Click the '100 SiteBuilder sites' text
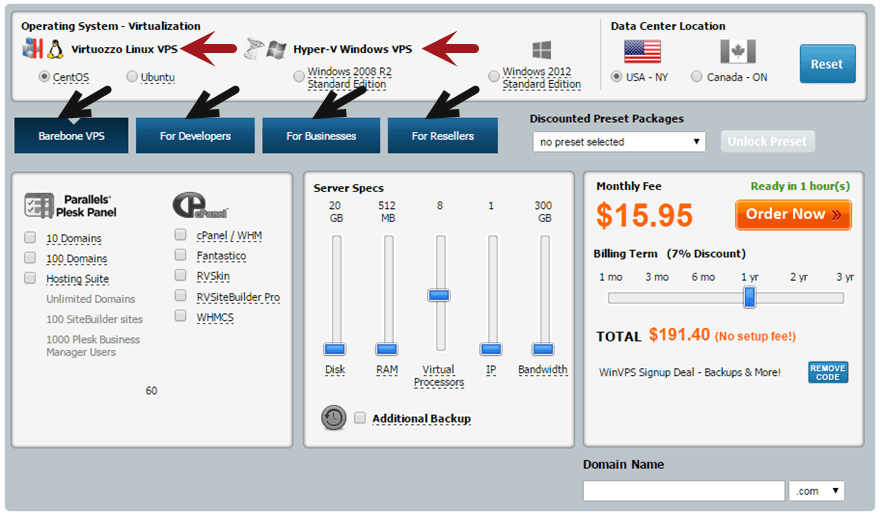880x514 pixels. pyautogui.click(x=95, y=319)
